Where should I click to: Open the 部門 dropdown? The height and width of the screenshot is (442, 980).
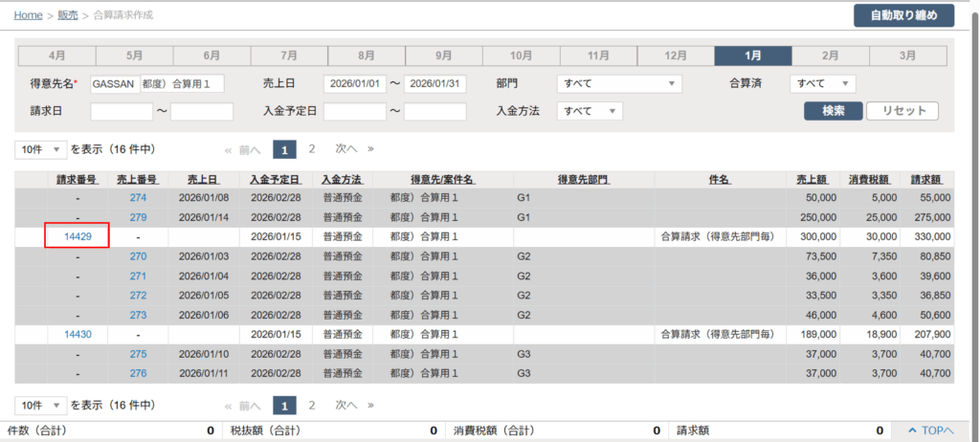[x=619, y=84]
